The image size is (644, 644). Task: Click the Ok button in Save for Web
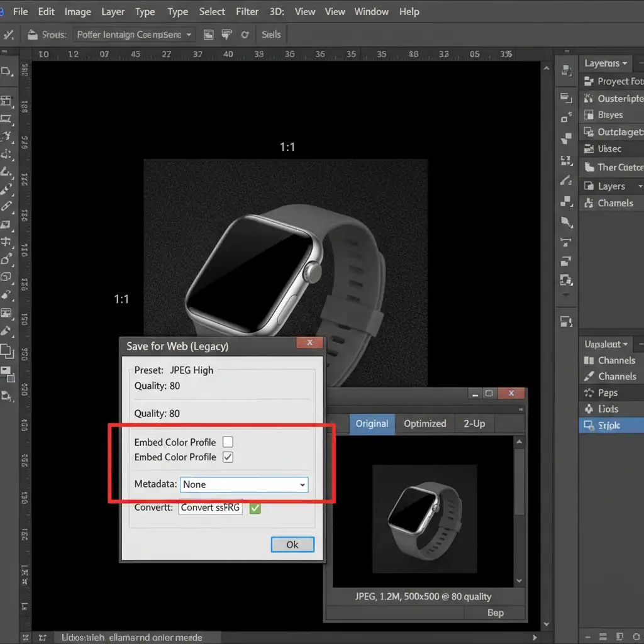point(292,545)
